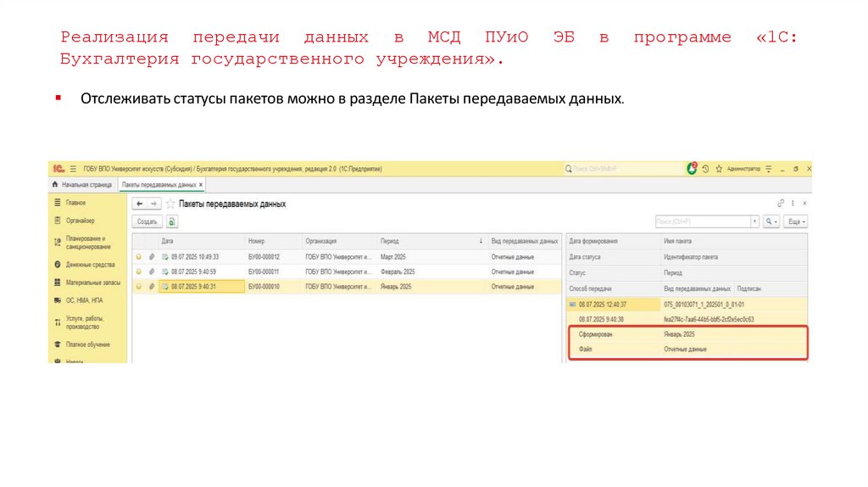Open Услуги, работы, производство section
The image size is (868, 487).
pyautogui.click(x=85, y=322)
